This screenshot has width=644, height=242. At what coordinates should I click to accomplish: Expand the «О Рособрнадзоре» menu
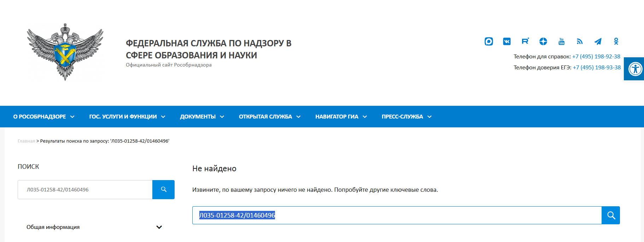pyautogui.click(x=44, y=117)
